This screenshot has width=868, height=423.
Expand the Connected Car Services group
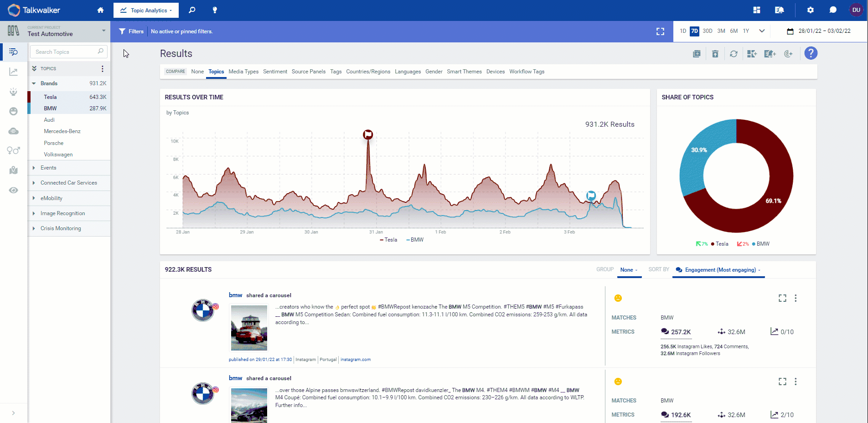click(34, 183)
